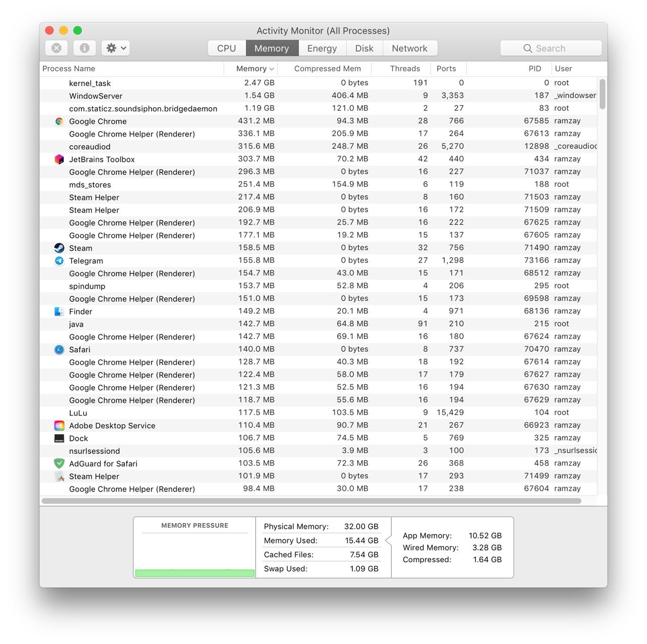Click the _windowserver user cell
Screen dimensions: 647x644
(x=575, y=96)
